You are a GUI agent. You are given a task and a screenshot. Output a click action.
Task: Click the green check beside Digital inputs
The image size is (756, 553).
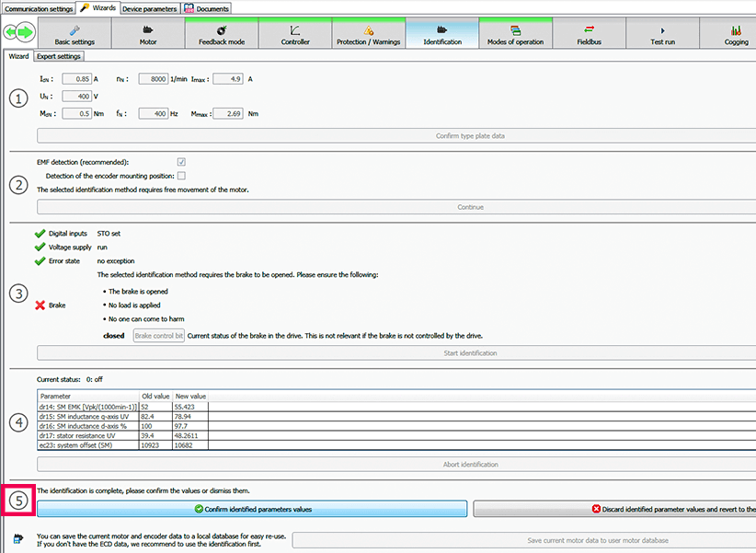coord(40,234)
